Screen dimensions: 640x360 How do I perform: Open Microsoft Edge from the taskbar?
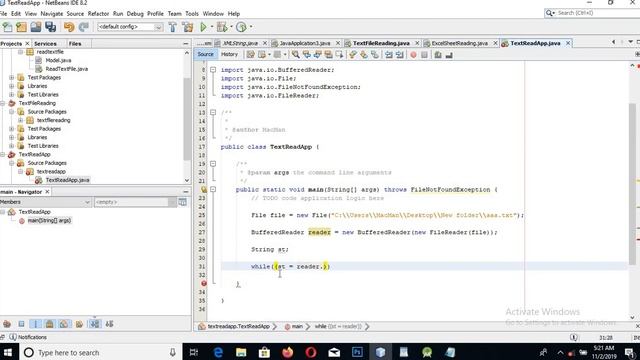tap(218, 352)
